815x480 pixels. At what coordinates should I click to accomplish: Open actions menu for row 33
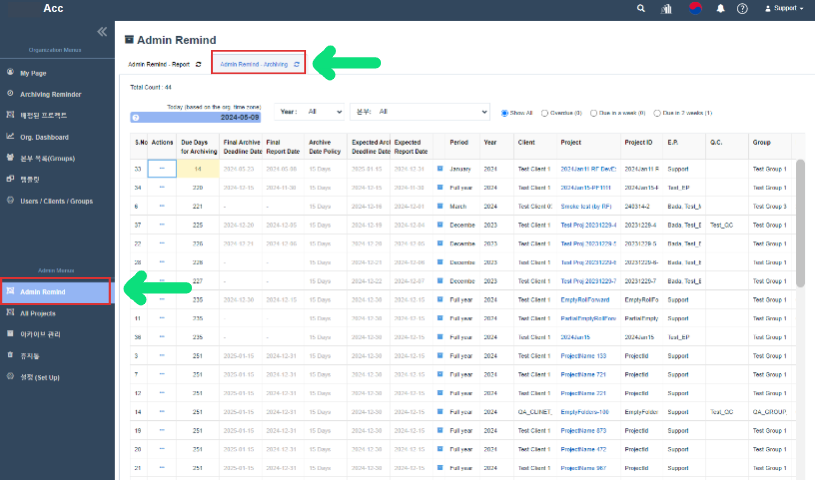coord(162,170)
